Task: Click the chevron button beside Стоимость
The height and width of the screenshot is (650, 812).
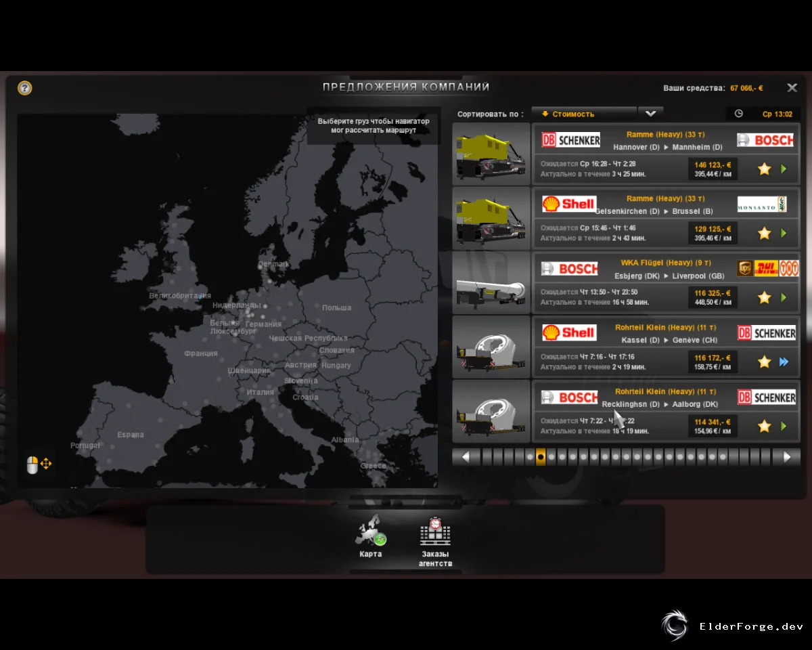Action: pos(651,114)
